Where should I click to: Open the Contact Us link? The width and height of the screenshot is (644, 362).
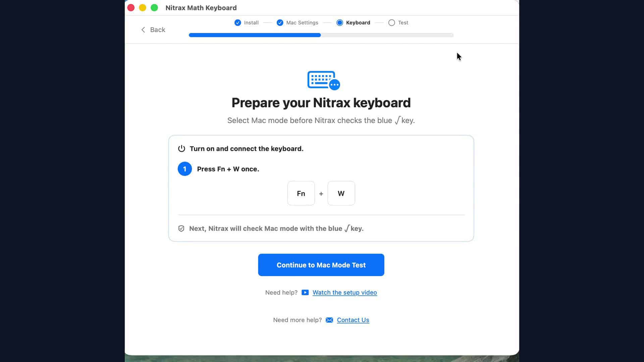(353, 320)
